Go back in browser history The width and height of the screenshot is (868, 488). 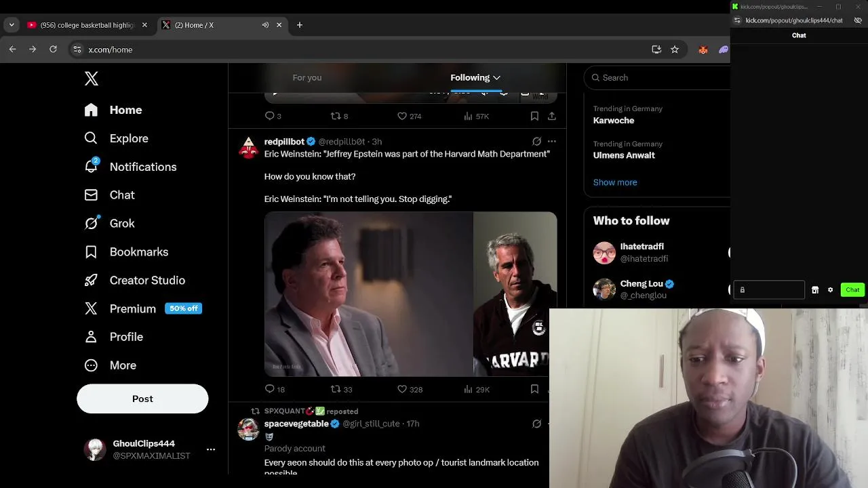(12, 49)
